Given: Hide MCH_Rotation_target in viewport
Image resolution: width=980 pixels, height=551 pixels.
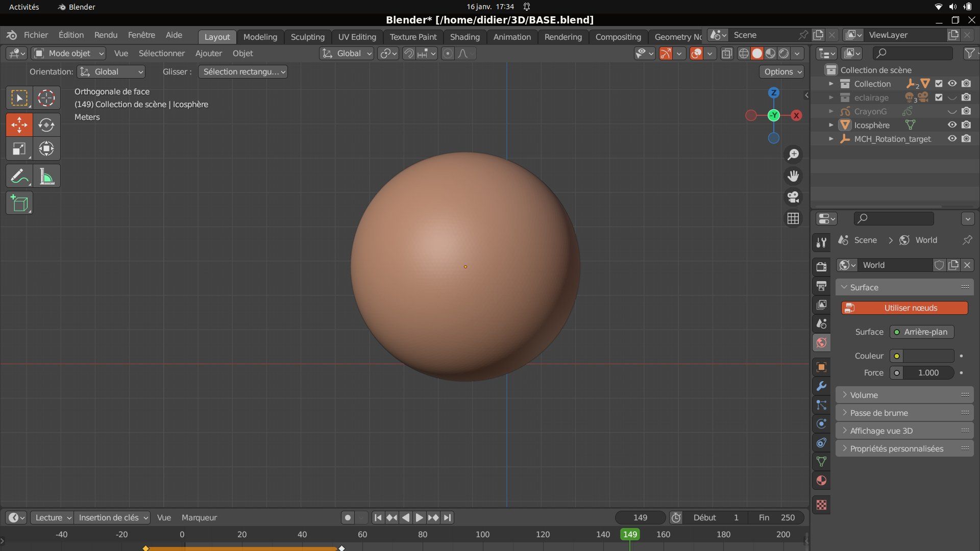Looking at the screenshot, I should coord(952,139).
